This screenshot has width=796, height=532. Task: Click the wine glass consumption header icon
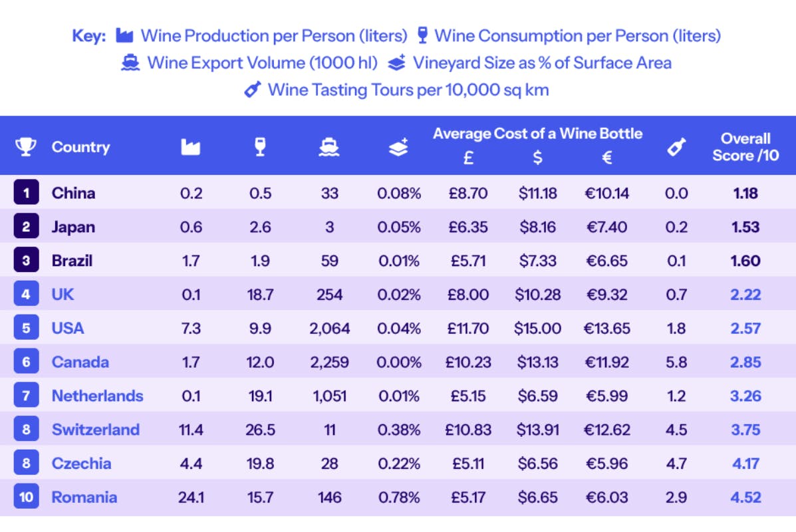(260, 148)
